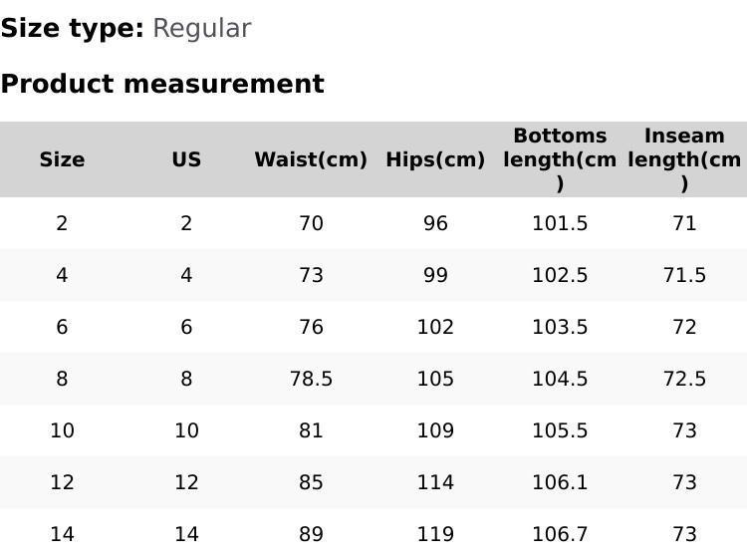Click the 71.5 inseam length value

click(684, 275)
